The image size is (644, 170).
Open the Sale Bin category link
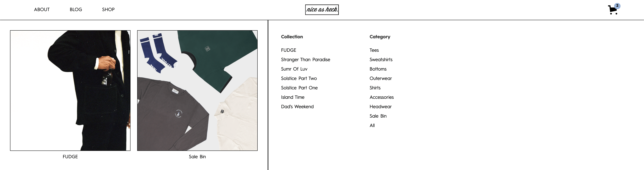(x=378, y=116)
